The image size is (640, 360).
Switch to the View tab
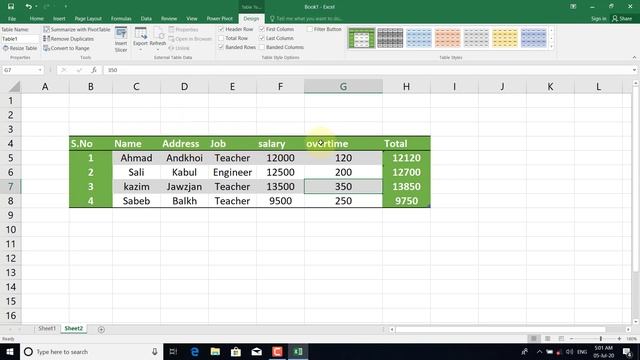(192, 18)
